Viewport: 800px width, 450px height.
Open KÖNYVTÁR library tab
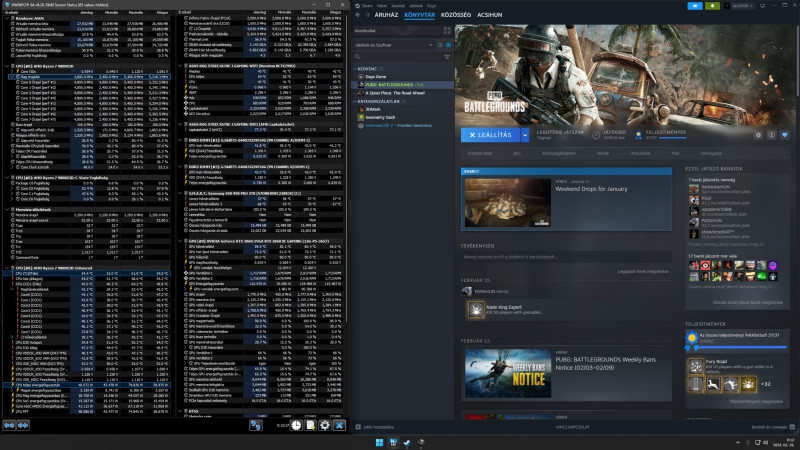pos(419,15)
